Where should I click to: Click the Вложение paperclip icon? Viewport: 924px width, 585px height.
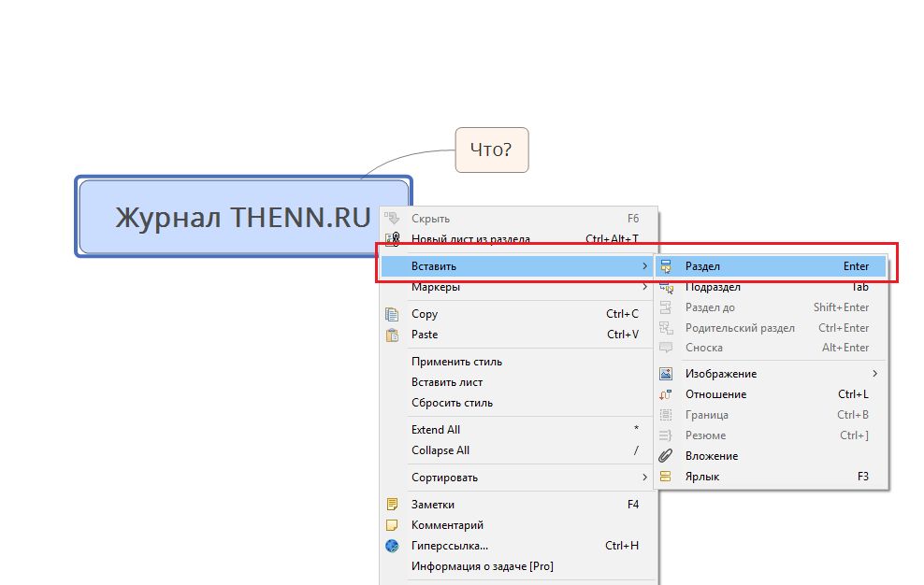pyautogui.click(x=666, y=456)
